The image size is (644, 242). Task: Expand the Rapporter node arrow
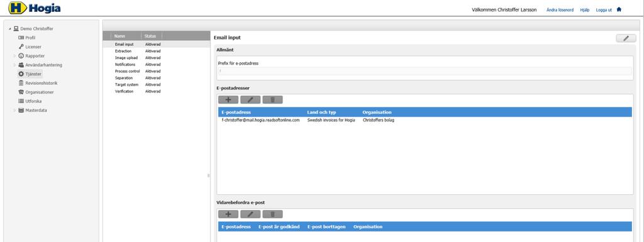[15, 56]
